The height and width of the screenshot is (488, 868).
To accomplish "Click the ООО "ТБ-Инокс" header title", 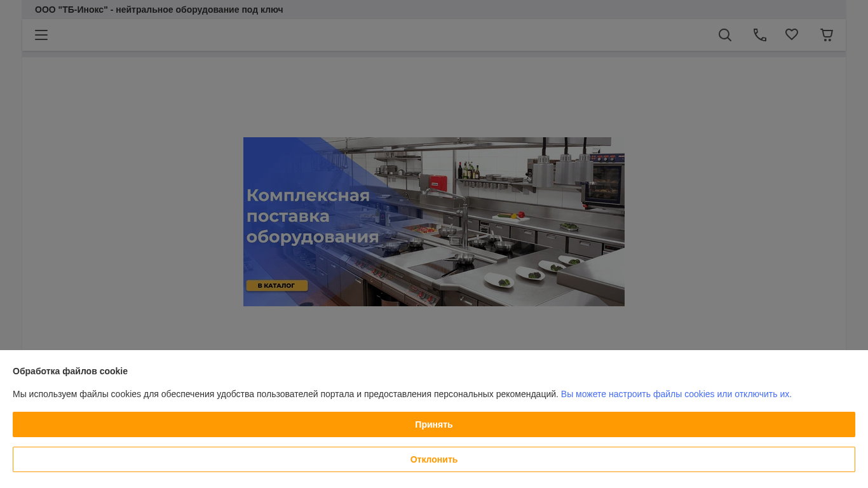I will tap(159, 10).
